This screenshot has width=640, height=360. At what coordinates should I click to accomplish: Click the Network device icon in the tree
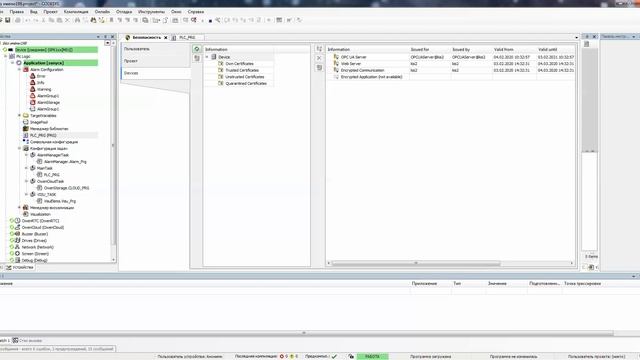[18, 247]
